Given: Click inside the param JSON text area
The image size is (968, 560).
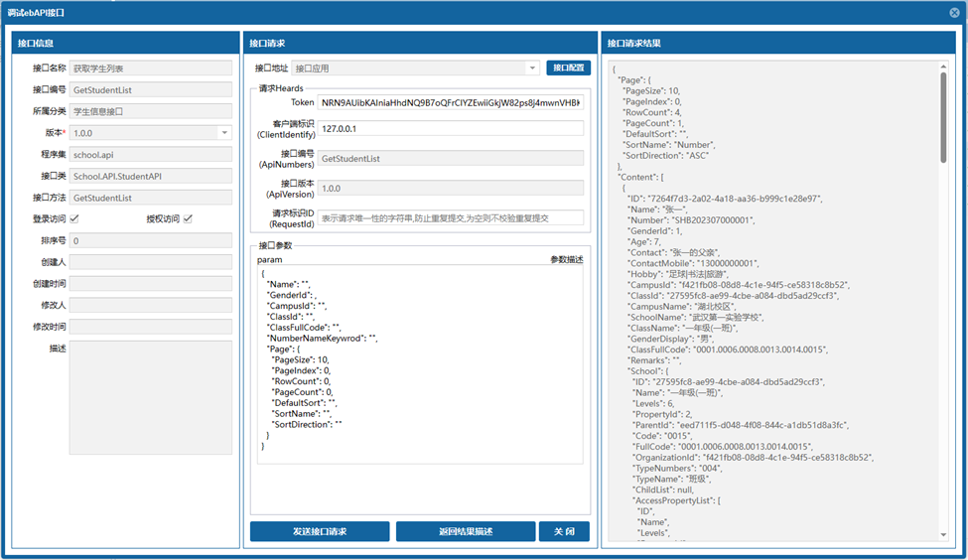Looking at the screenshot, I should coord(420,364).
